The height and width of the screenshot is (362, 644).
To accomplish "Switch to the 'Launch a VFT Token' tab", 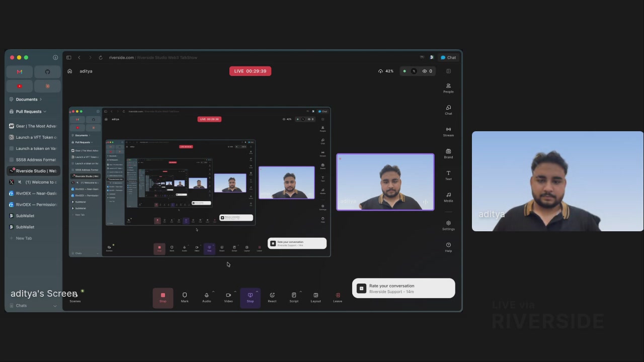I will (33, 137).
